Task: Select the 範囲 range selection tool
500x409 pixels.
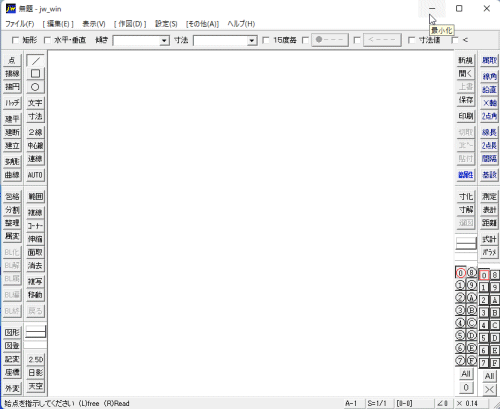Action: point(35,197)
